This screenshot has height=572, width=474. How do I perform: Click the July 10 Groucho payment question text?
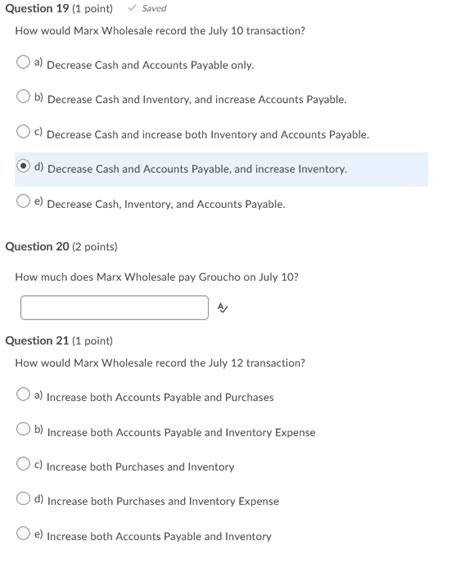click(157, 277)
